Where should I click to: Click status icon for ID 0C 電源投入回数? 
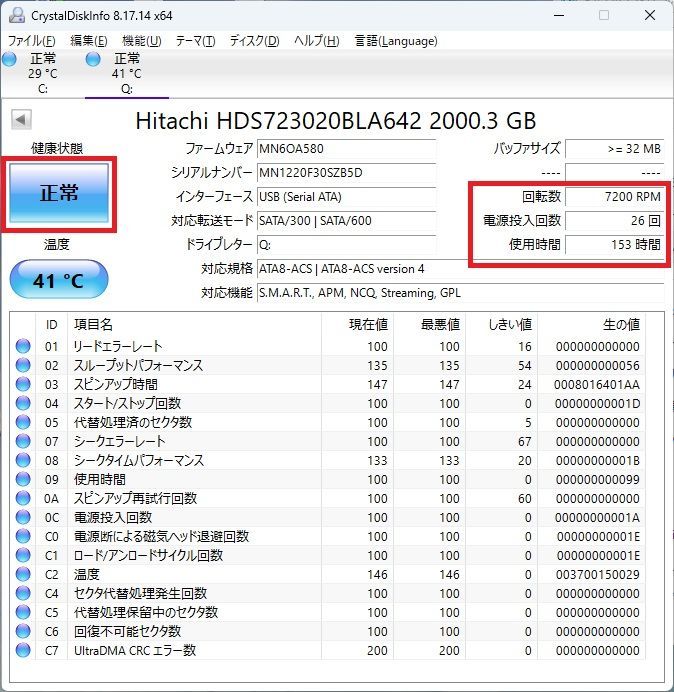pyautogui.click(x=23, y=517)
